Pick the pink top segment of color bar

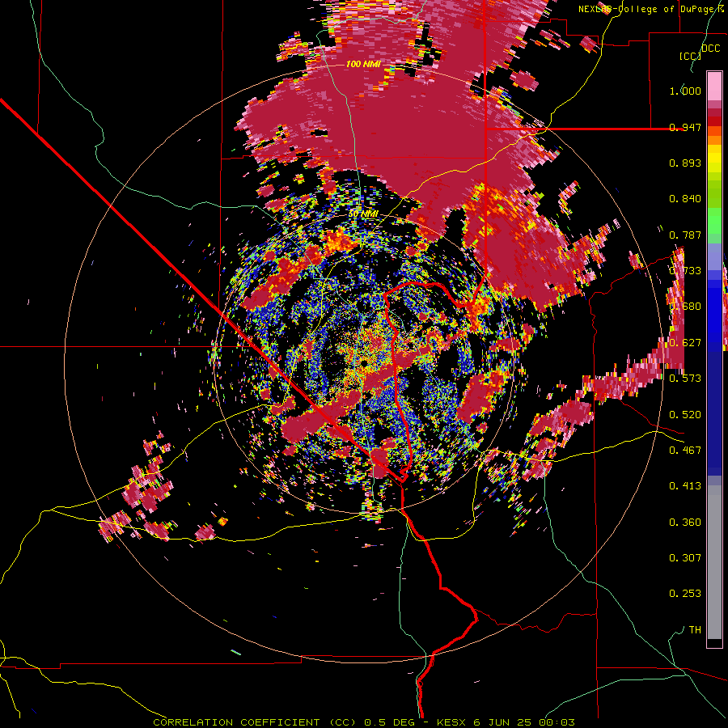click(714, 86)
